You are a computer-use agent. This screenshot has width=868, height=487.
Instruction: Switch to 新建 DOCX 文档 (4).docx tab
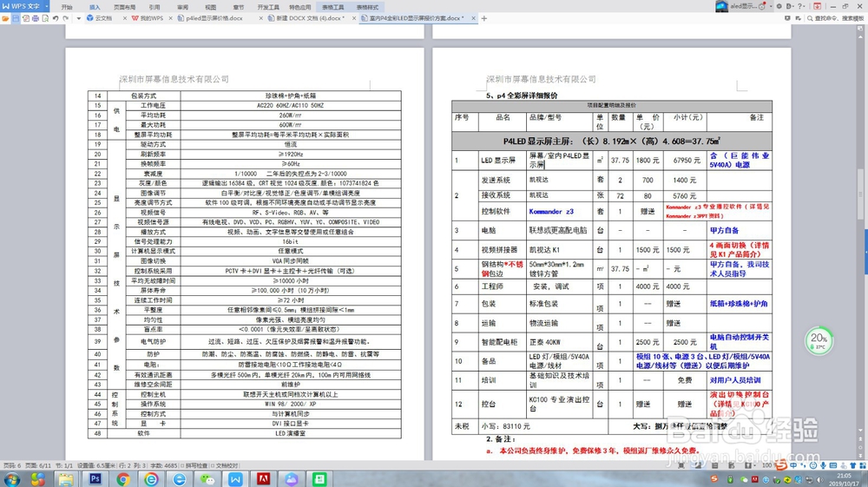tap(307, 18)
